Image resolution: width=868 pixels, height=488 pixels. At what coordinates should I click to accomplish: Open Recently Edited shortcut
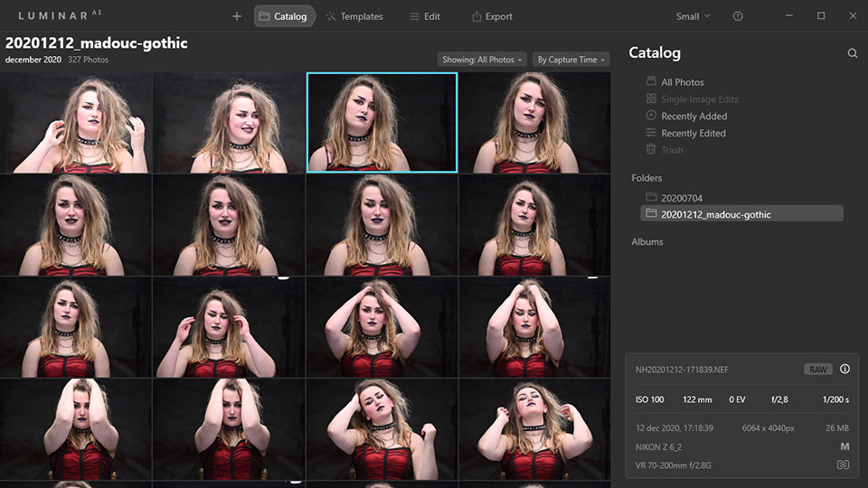(x=693, y=134)
